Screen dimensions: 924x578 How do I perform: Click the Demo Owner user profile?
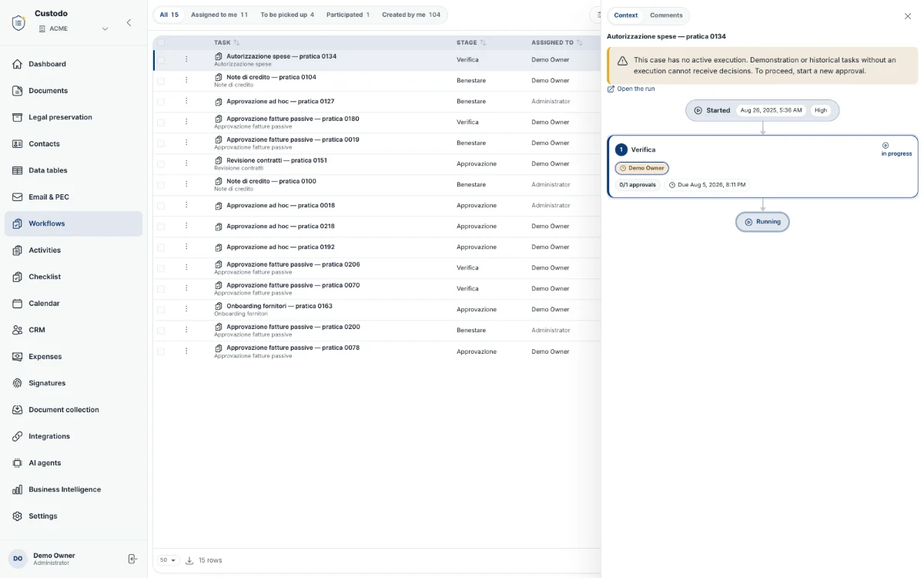point(54,559)
